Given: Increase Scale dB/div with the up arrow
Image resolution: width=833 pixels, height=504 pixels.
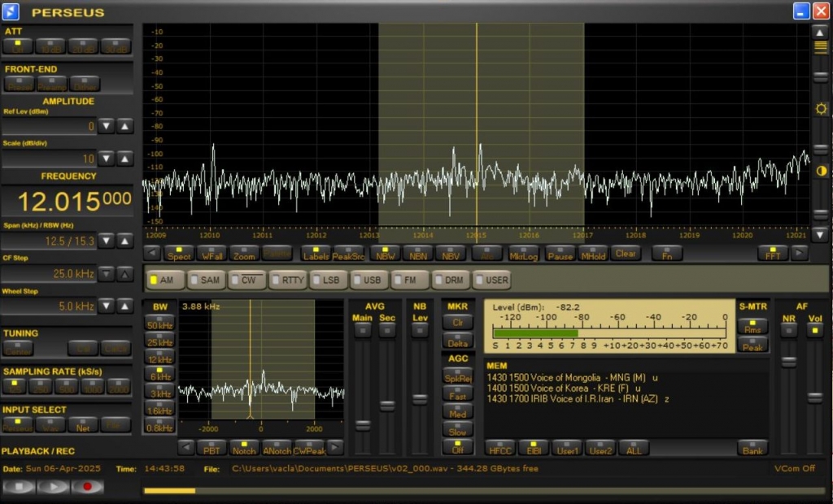Looking at the screenshot, I should [x=124, y=159].
